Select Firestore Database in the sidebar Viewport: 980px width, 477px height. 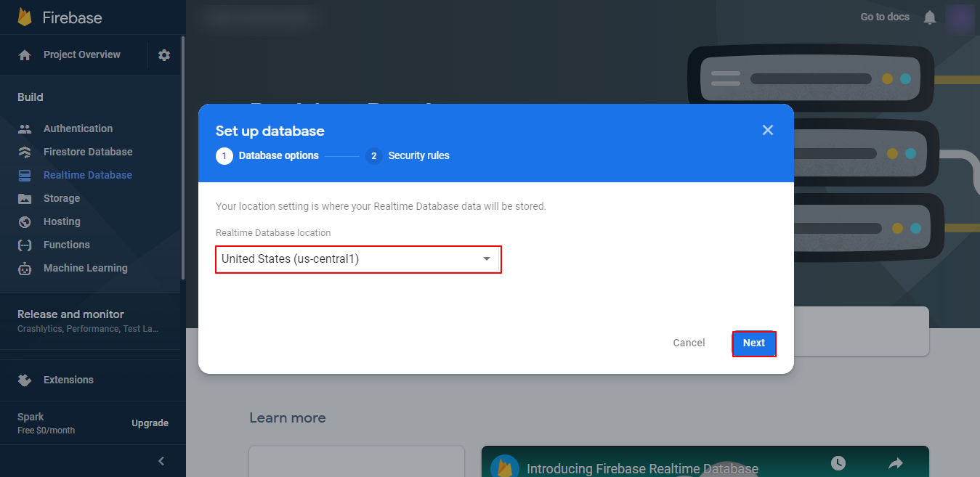[88, 152]
